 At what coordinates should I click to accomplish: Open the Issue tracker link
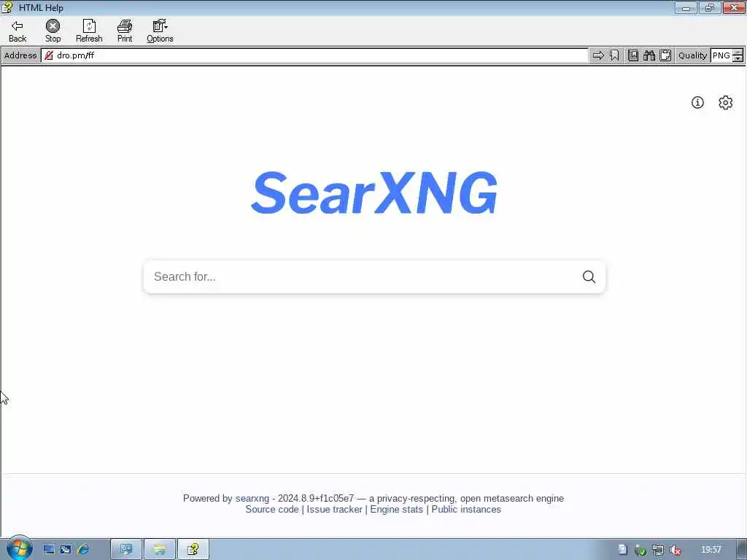(x=334, y=509)
